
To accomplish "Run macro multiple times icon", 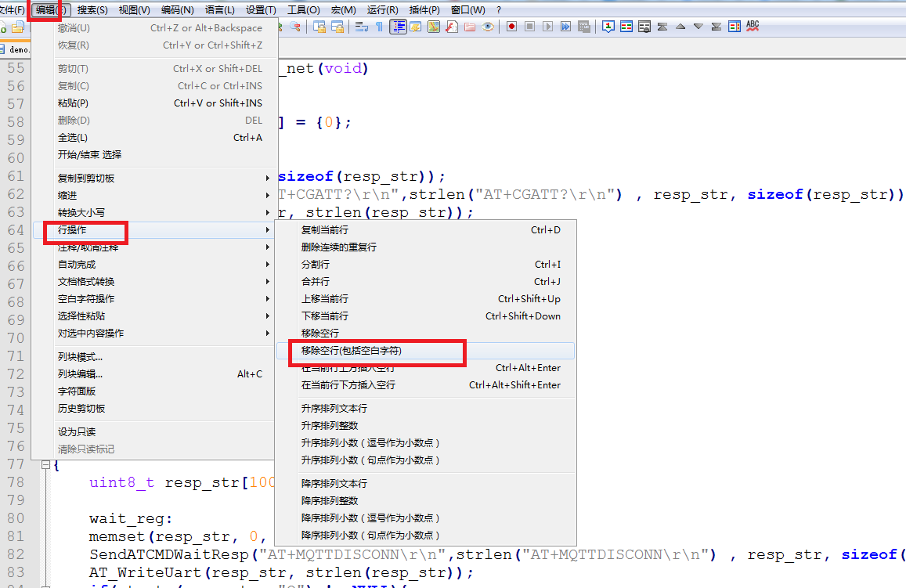I will (565, 27).
